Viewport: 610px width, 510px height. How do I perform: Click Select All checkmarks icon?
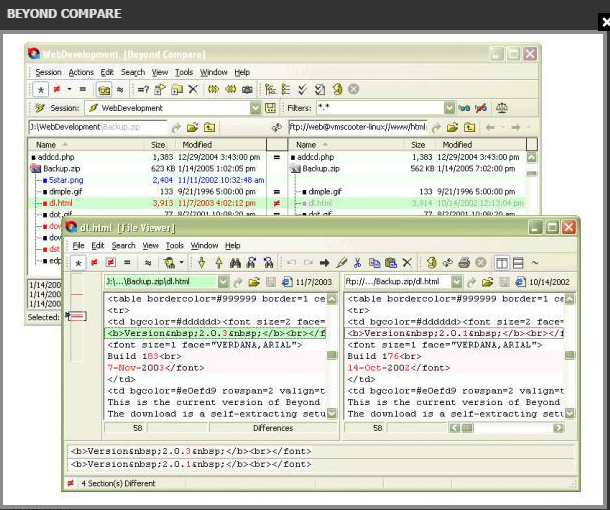302,89
